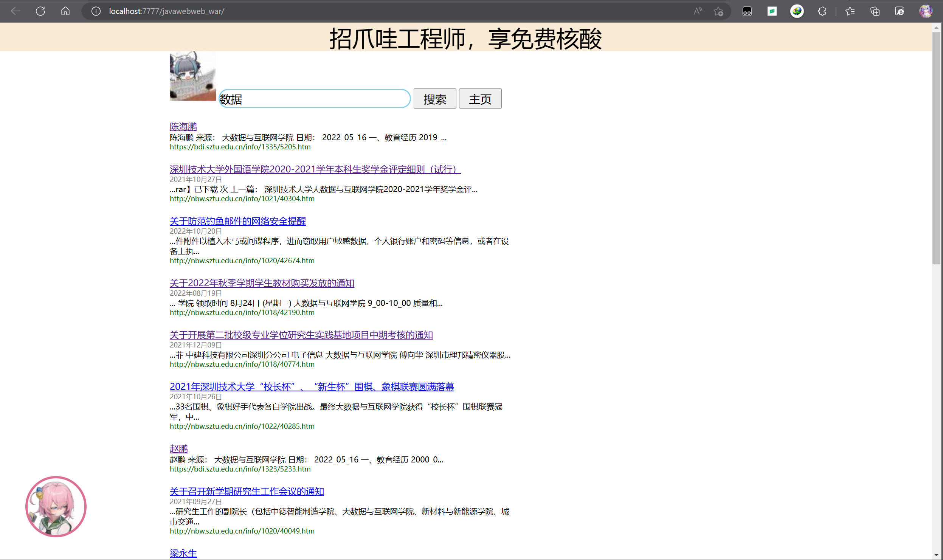Open the green flag extension icon
Screen dimensions: 943x560
[772, 11]
